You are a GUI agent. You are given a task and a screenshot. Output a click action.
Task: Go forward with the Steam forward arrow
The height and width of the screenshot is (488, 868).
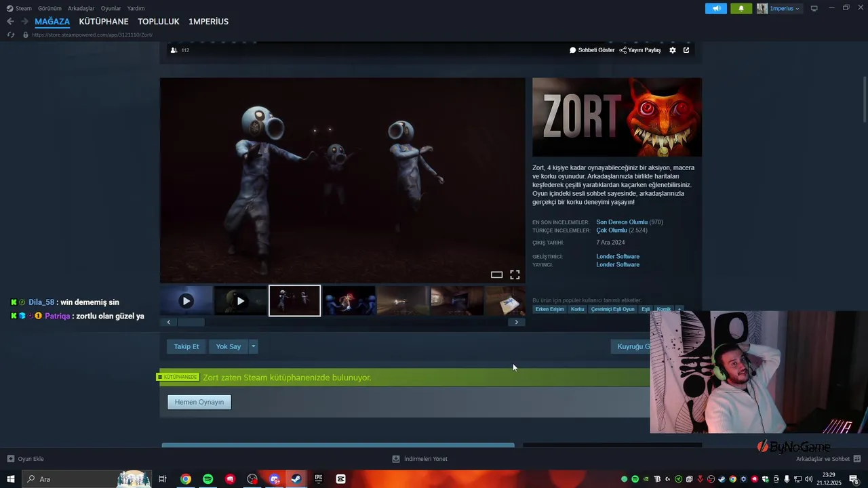pos(24,22)
